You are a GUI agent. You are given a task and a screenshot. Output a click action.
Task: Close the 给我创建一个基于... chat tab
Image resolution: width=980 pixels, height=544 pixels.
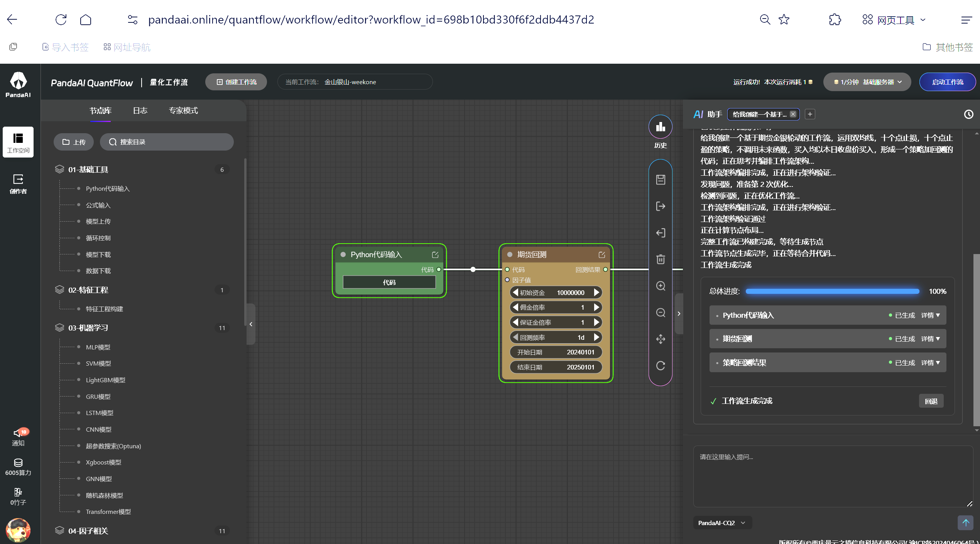point(793,114)
